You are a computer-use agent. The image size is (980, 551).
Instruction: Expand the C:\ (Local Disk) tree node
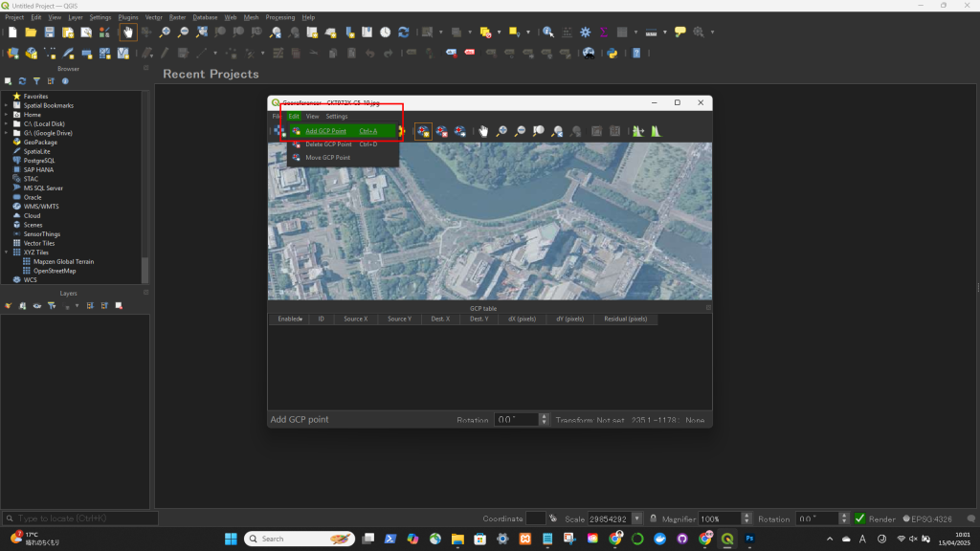[x=6, y=123]
